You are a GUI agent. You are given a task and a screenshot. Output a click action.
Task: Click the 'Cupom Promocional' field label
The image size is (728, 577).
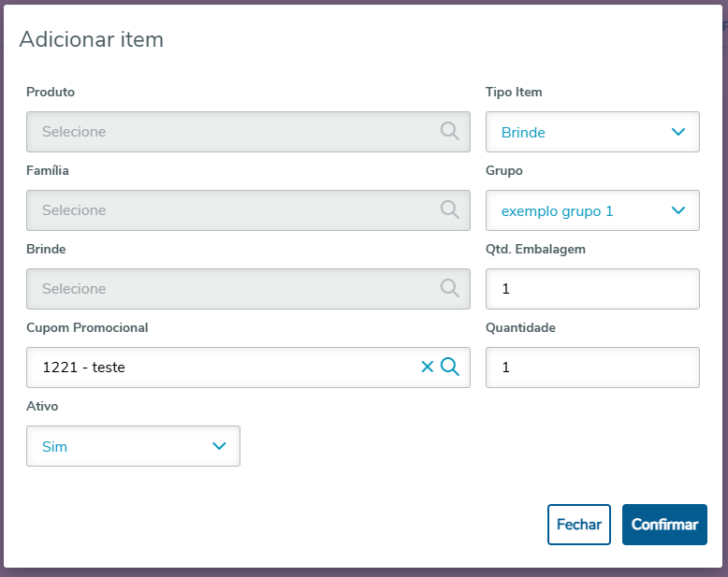coord(87,327)
